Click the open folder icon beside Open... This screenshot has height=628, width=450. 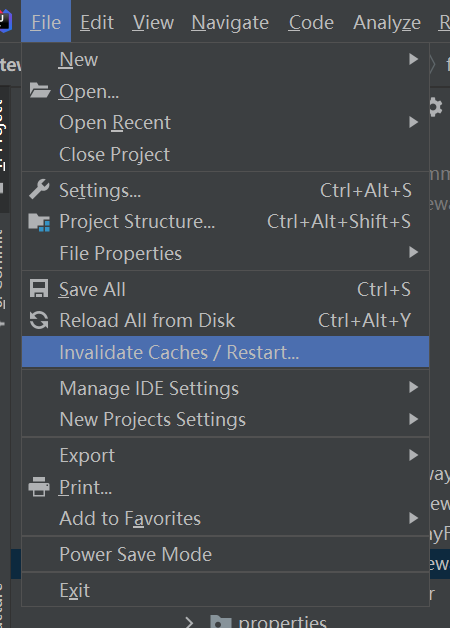pos(40,91)
